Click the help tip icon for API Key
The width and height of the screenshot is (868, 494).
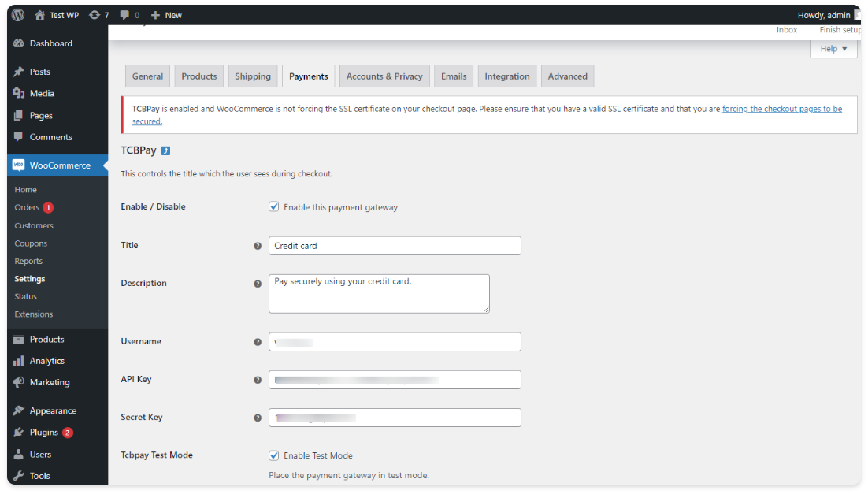click(258, 380)
